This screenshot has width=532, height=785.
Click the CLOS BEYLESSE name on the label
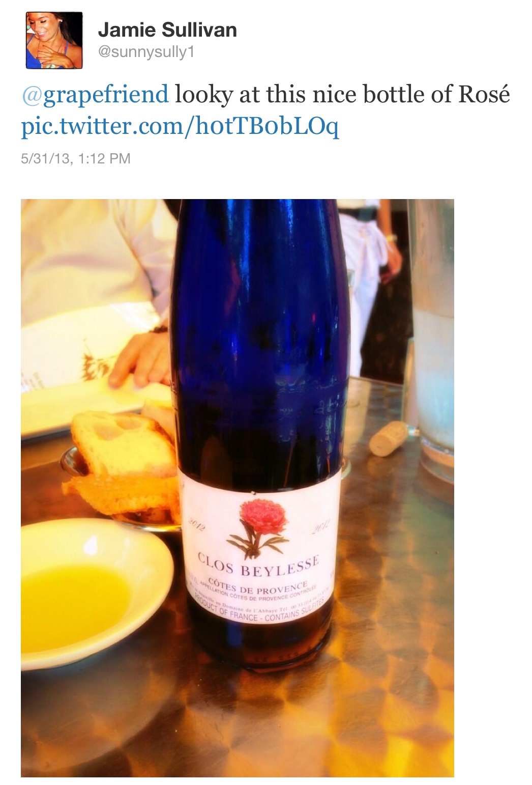pyautogui.click(x=258, y=566)
